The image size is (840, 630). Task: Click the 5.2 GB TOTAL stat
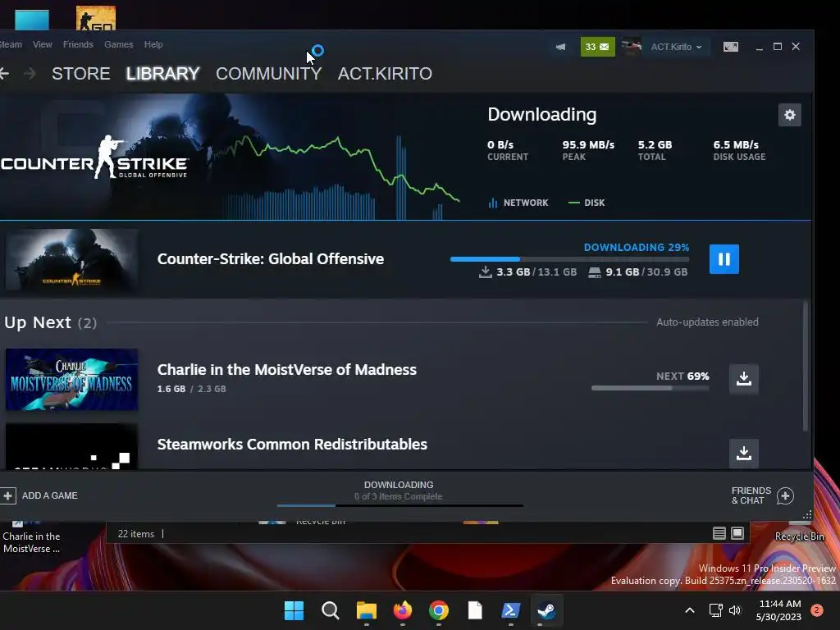pos(655,150)
